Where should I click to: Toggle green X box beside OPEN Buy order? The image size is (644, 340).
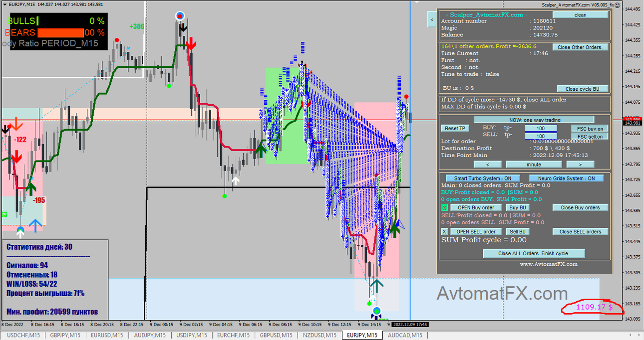444,207
